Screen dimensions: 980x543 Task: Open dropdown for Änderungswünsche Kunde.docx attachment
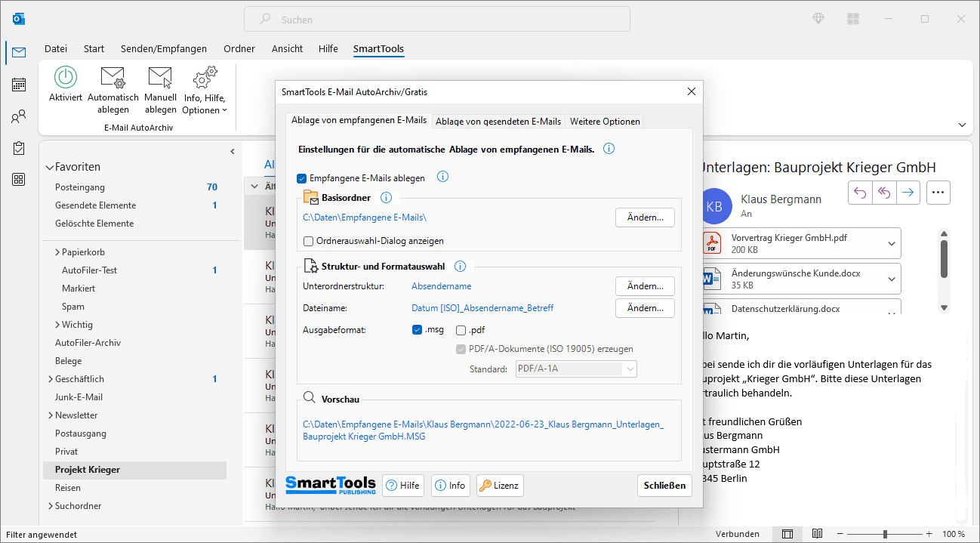point(892,279)
